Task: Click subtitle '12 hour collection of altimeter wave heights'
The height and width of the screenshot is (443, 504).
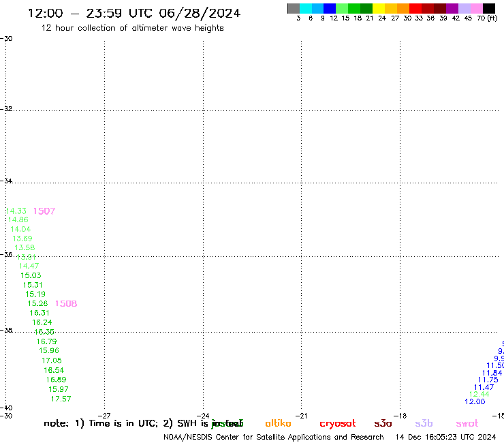Action: [132, 28]
